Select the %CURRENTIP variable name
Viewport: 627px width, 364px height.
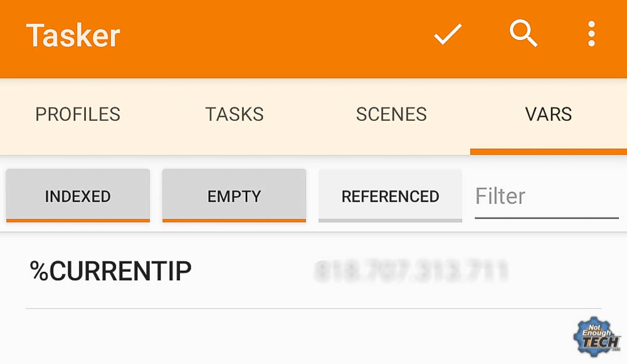click(x=111, y=271)
